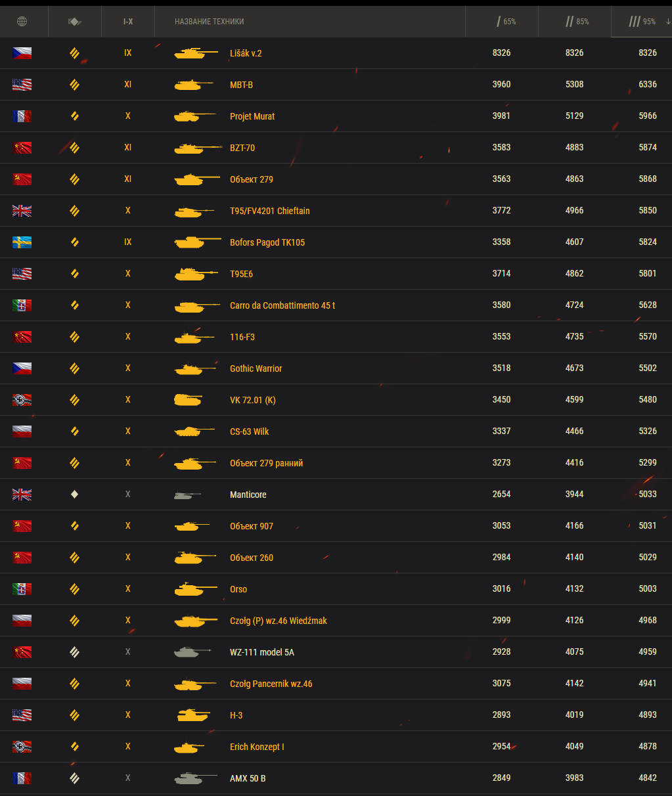The width and height of the screenshot is (672, 796).
Task: Click the diamond class icon next to Manticore
Action: (74, 495)
